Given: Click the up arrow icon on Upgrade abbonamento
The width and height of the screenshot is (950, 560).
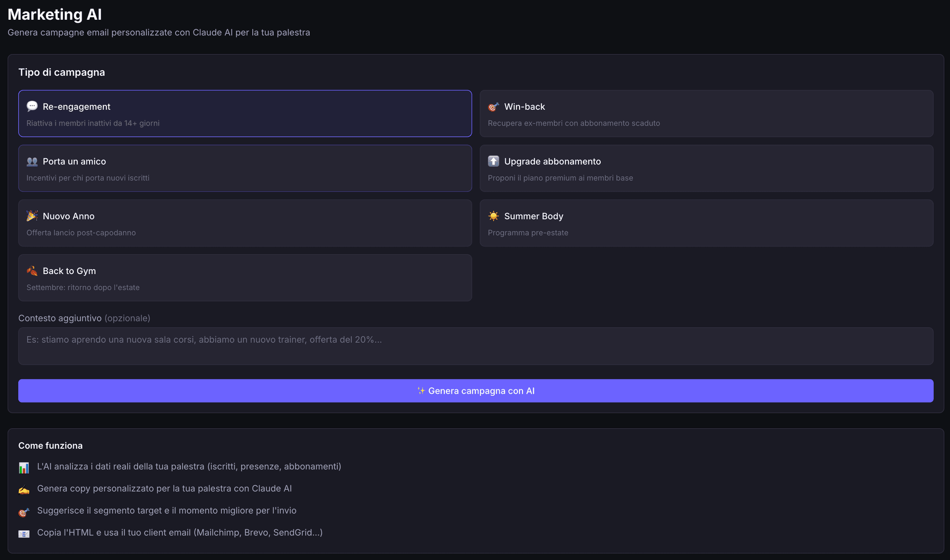Looking at the screenshot, I should 493,161.
